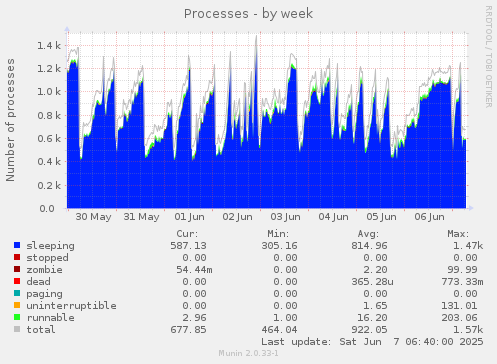The height and width of the screenshot is (364, 497).
Task: Click the 'uninterruptible' legend label
Action: coord(71,306)
